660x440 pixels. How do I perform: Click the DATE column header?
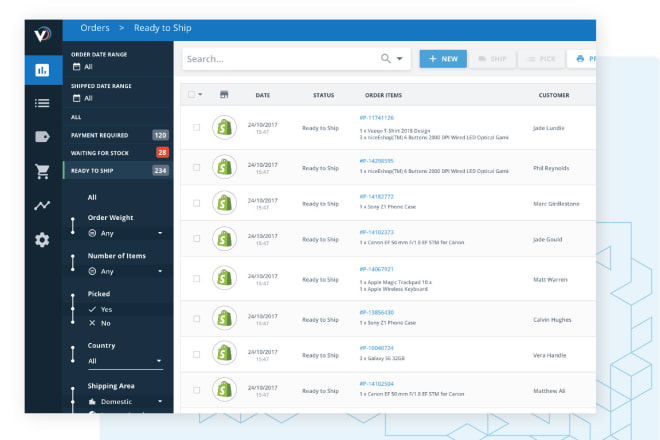(x=263, y=95)
